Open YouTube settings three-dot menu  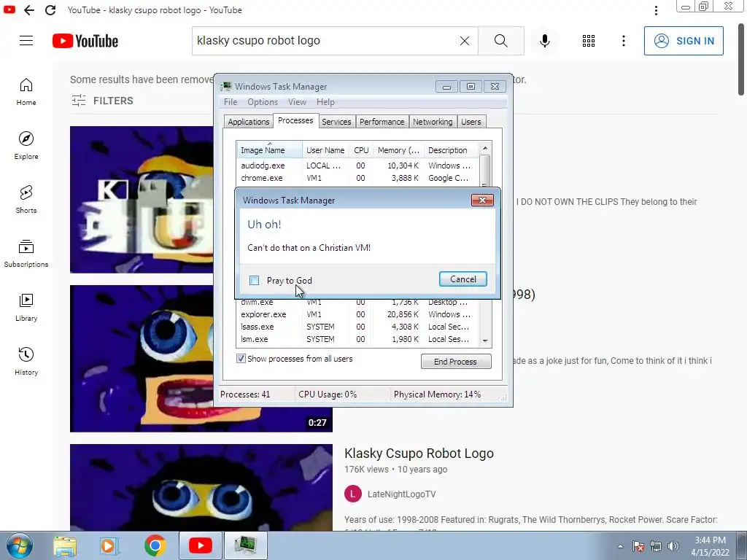pyautogui.click(x=624, y=41)
